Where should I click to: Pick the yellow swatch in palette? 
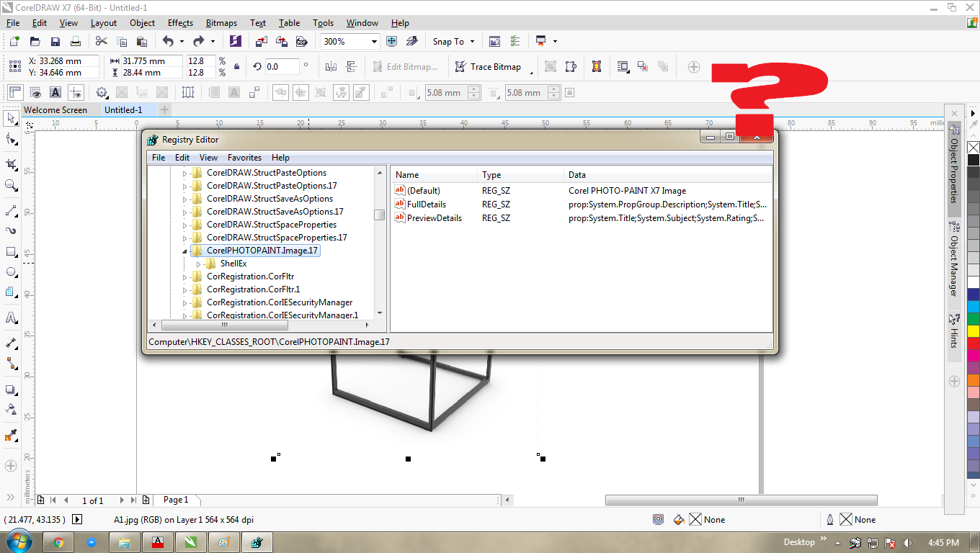tap(974, 331)
